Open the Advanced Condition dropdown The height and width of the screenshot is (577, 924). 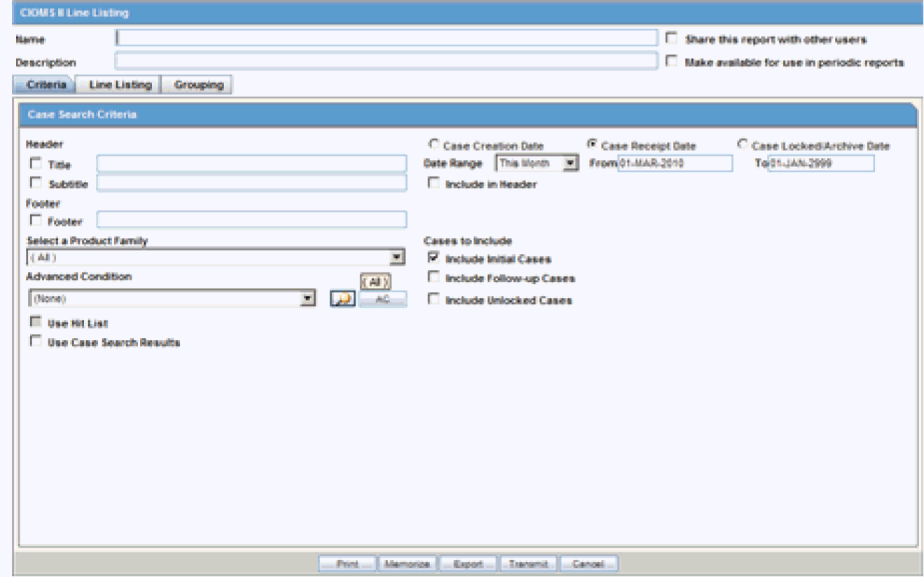172,299
